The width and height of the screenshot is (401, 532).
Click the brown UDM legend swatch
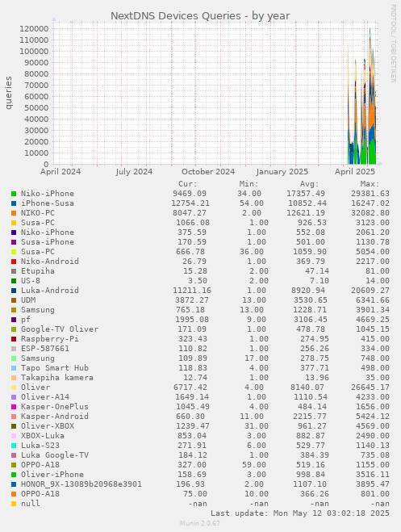coord(14,300)
